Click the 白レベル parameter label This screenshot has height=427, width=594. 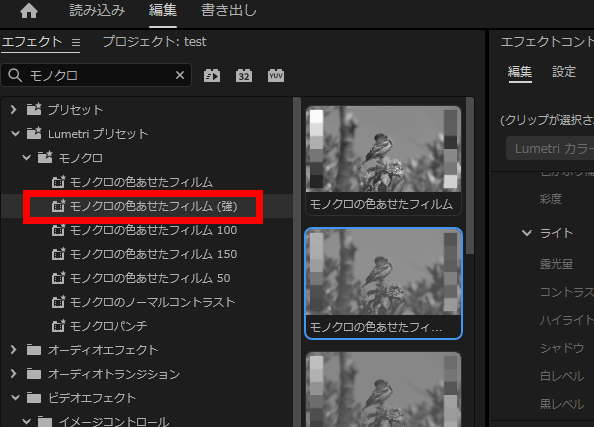click(x=562, y=376)
